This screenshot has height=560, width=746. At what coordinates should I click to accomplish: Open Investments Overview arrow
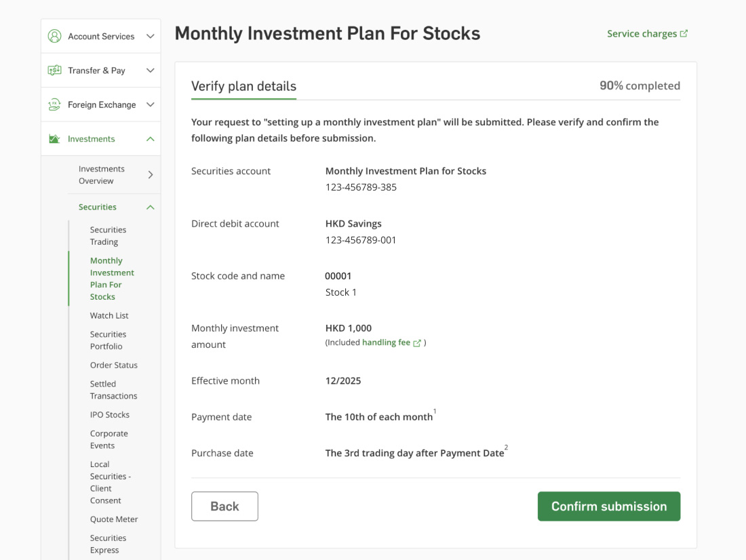[x=151, y=175]
